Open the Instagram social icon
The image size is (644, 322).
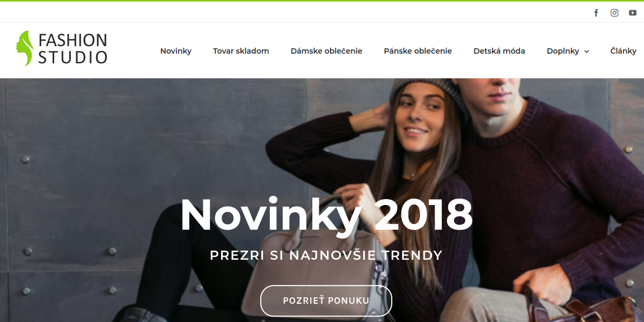[x=614, y=13]
